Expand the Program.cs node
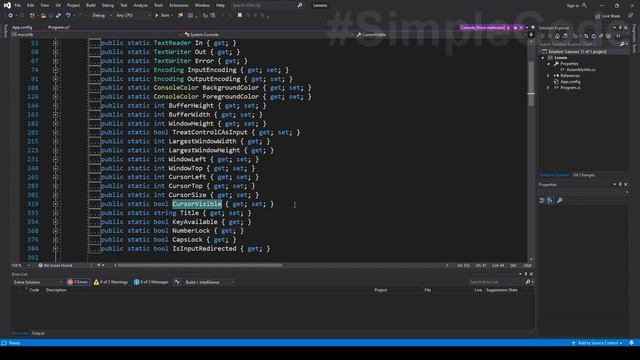 [x=548, y=88]
